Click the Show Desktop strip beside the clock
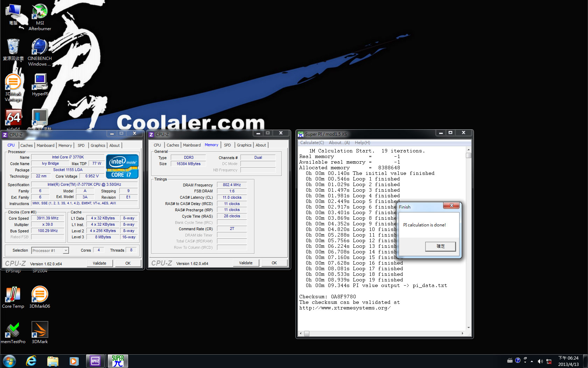This screenshot has height=368, width=588. tap(585, 361)
